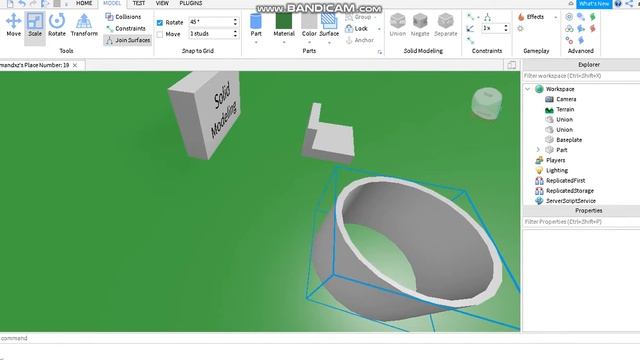
Task: Open the VIEW ribbon tab
Action: (x=162, y=3)
